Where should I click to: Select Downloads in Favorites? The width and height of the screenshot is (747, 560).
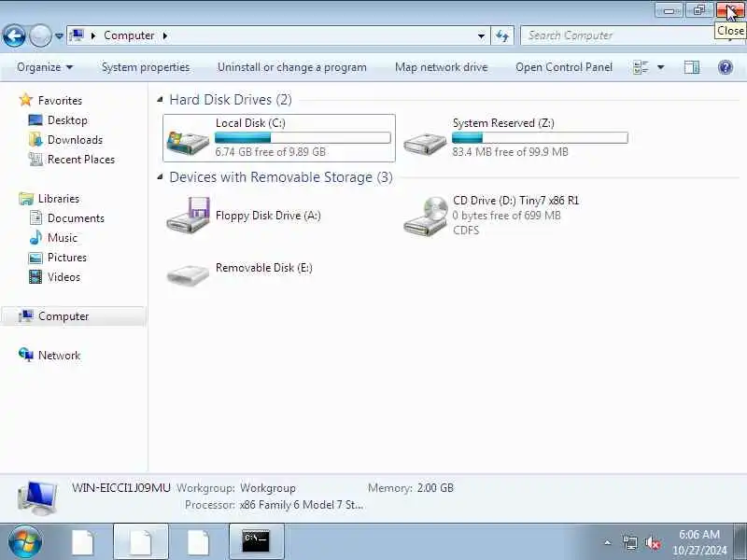[x=75, y=139]
